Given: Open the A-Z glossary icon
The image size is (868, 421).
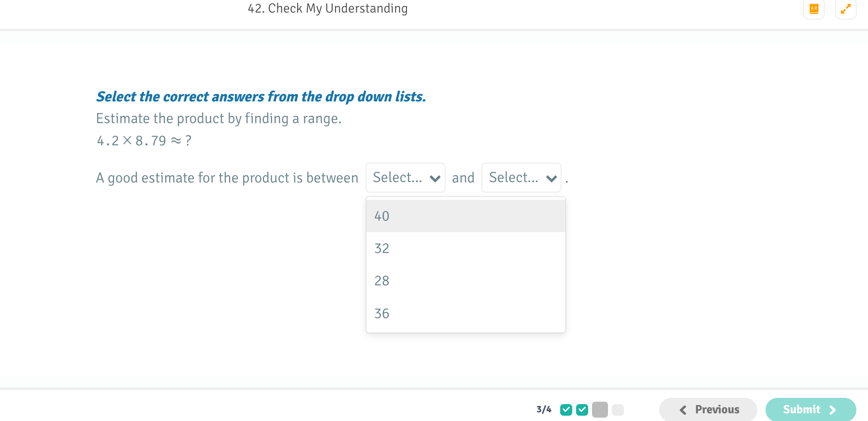Looking at the screenshot, I should coord(814,9).
